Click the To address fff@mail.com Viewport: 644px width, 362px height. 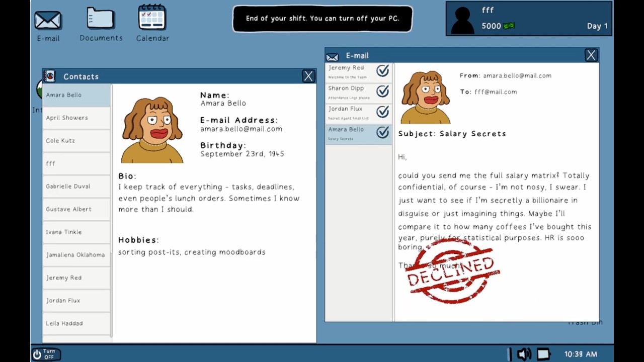coord(496,92)
